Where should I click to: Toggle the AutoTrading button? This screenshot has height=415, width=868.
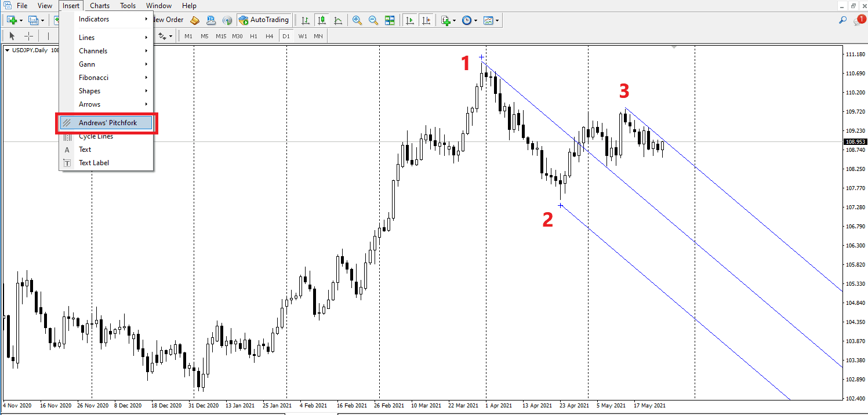point(264,20)
